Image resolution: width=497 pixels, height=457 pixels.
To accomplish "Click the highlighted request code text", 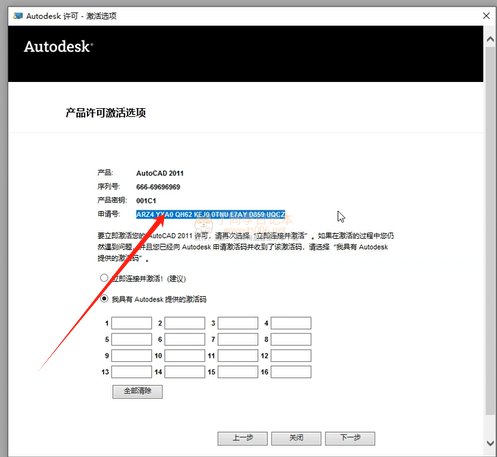I will (x=210, y=214).
